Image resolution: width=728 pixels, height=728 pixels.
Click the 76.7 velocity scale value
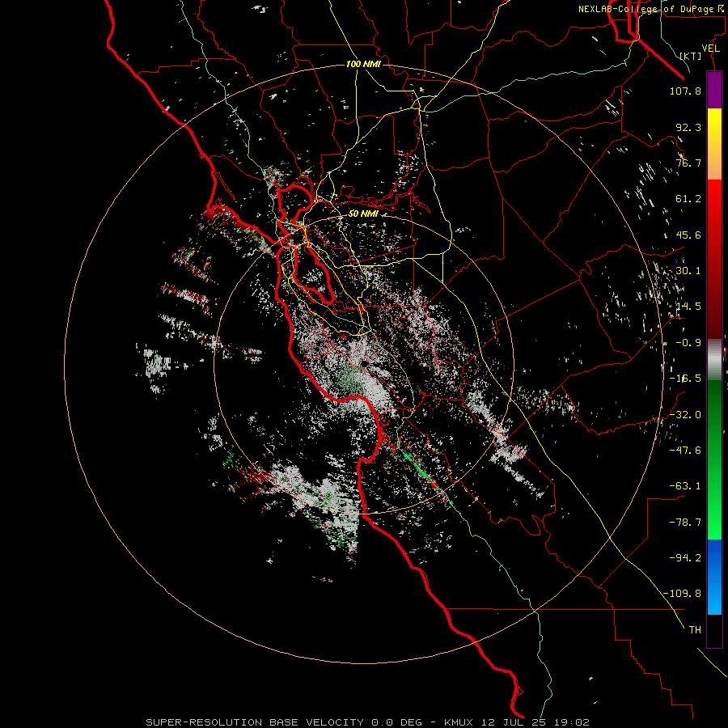688,163
